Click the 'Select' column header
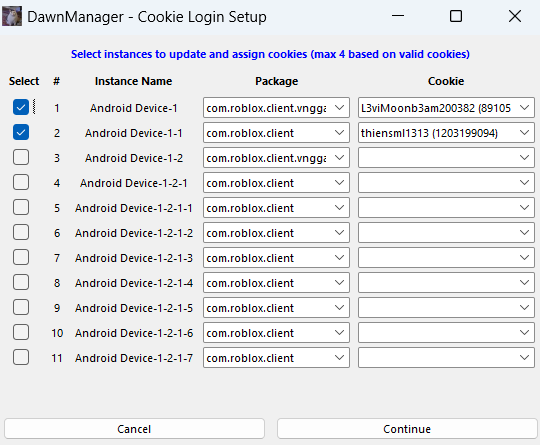The width and height of the screenshot is (540, 445). [24, 81]
